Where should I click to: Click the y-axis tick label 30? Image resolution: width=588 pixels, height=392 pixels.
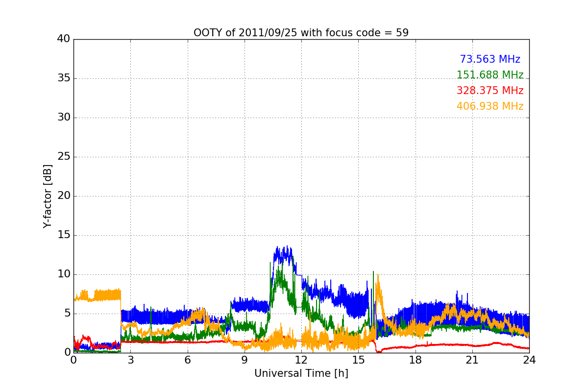pyautogui.click(x=63, y=118)
